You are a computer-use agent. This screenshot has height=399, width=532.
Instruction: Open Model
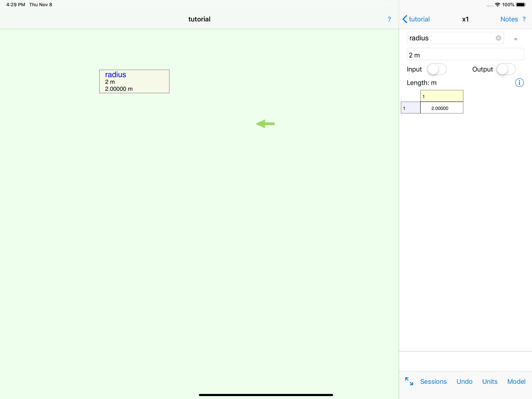point(516,382)
